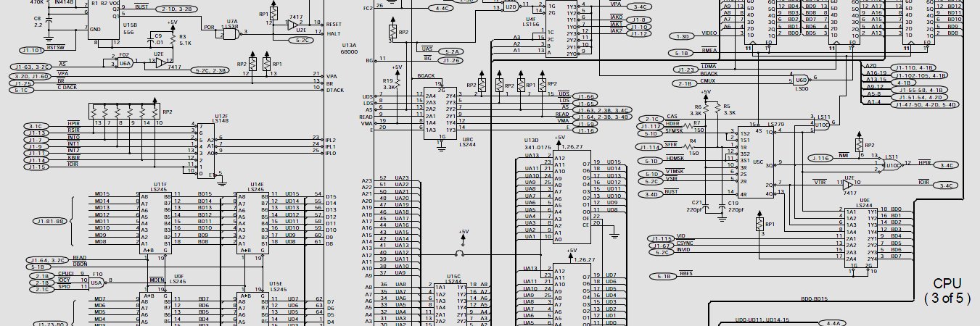980x326 pixels.
Task: Click resistor R3 5.1K symbol
Action: pos(173,39)
